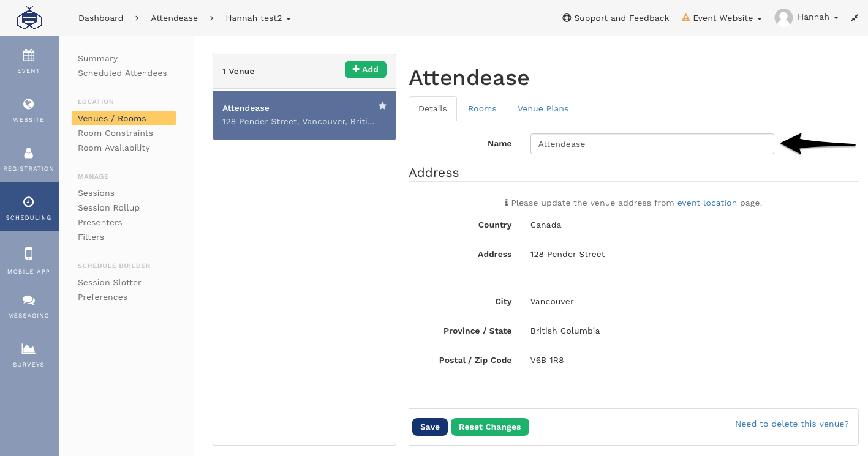Open Filters under Manage
Viewport: 868px width, 456px height.
click(91, 237)
